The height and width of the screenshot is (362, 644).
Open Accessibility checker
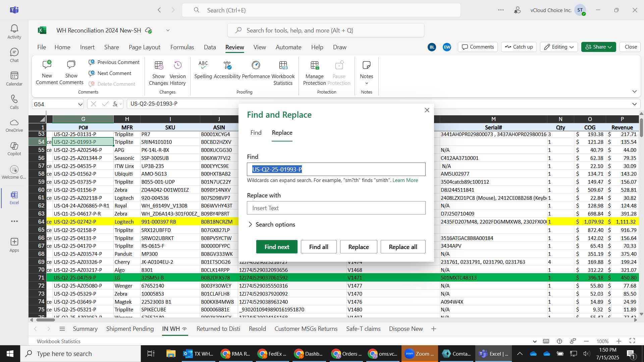click(x=227, y=69)
